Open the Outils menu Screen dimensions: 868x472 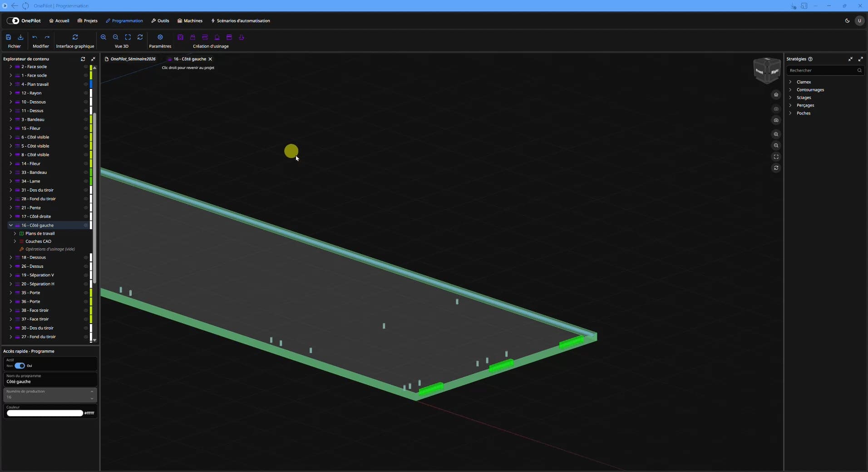160,21
